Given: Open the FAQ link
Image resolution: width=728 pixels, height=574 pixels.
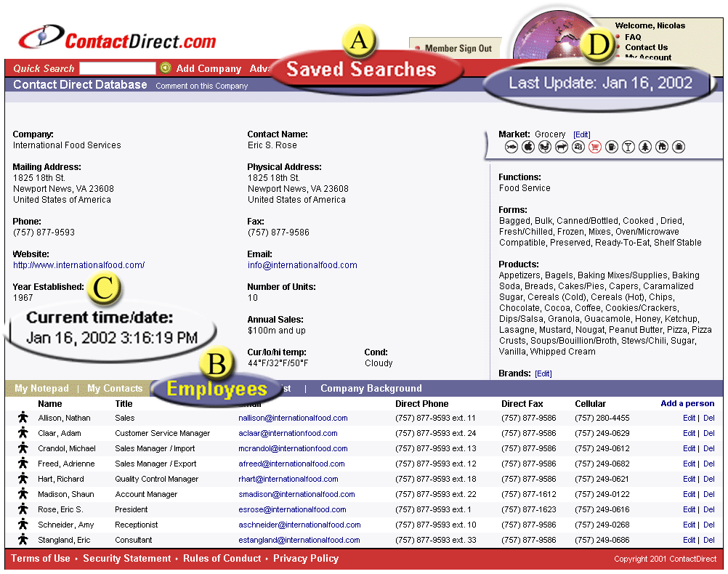Looking at the screenshot, I should [x=633, y=37].
